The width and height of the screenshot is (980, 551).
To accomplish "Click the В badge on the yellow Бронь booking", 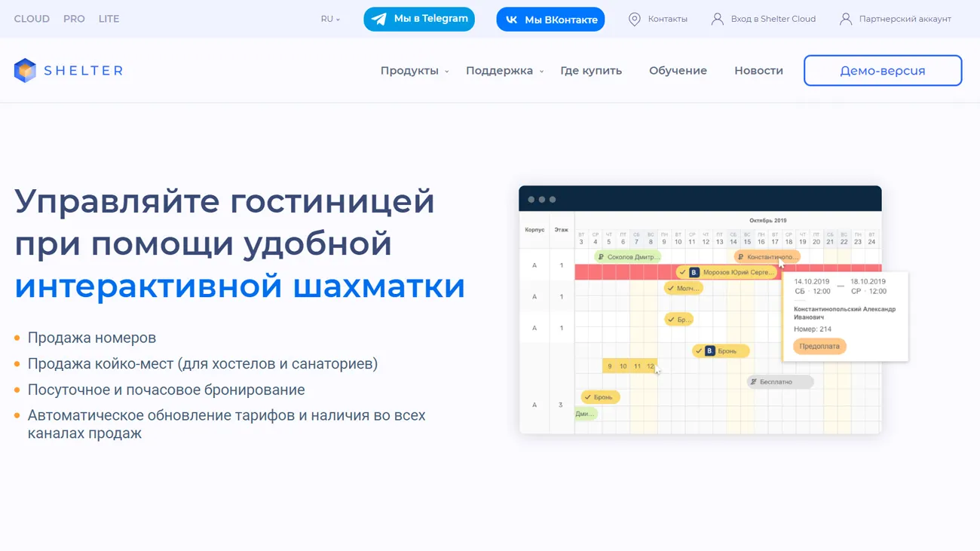I will pos(709,350).
